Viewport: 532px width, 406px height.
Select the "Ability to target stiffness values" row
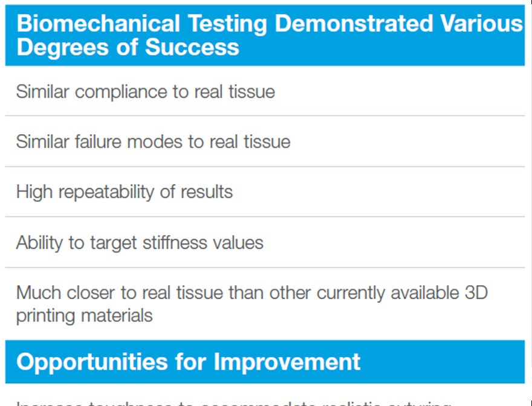coord(140,242)
